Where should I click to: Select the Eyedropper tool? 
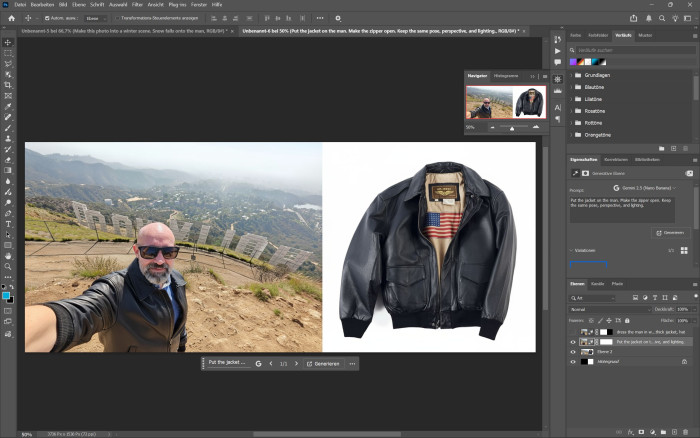tap(8, 106)
